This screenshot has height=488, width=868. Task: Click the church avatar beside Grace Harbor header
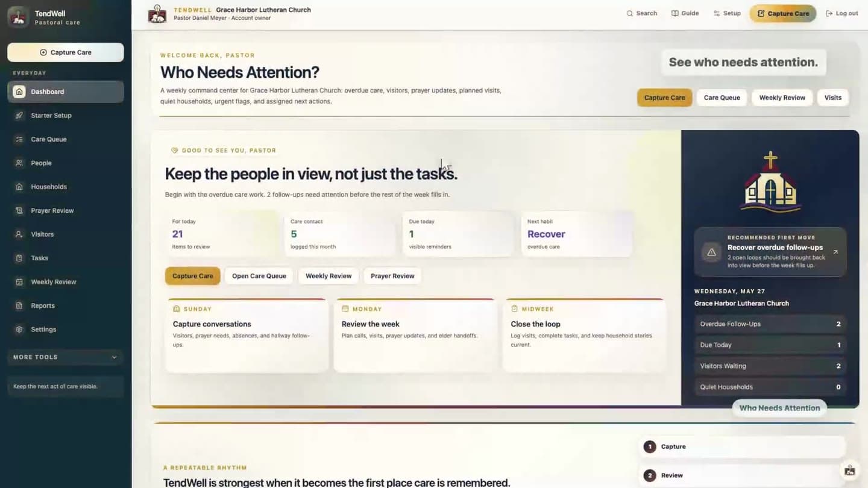[x=157, y=14]
